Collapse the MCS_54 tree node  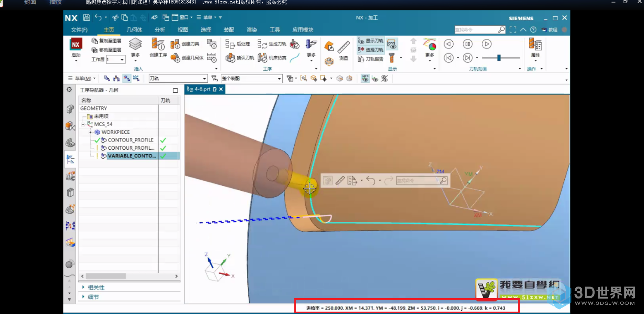(x=83, y=124)
